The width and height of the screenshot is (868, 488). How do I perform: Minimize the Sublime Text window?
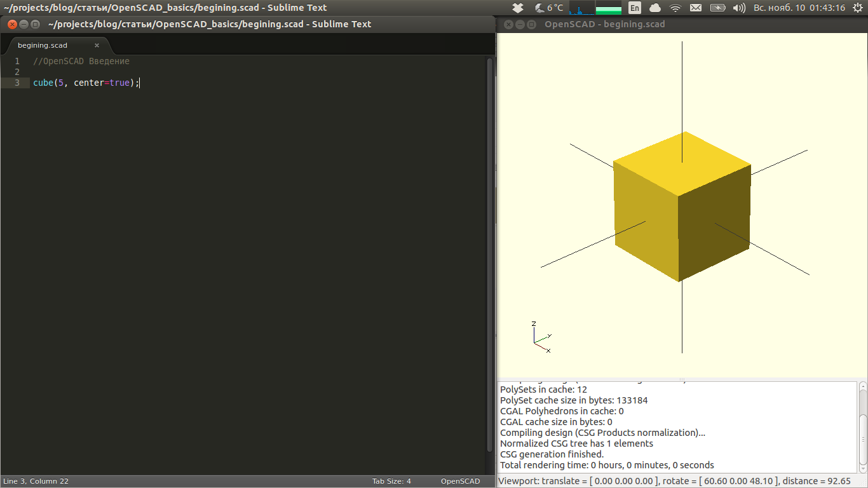coord(24,24)
